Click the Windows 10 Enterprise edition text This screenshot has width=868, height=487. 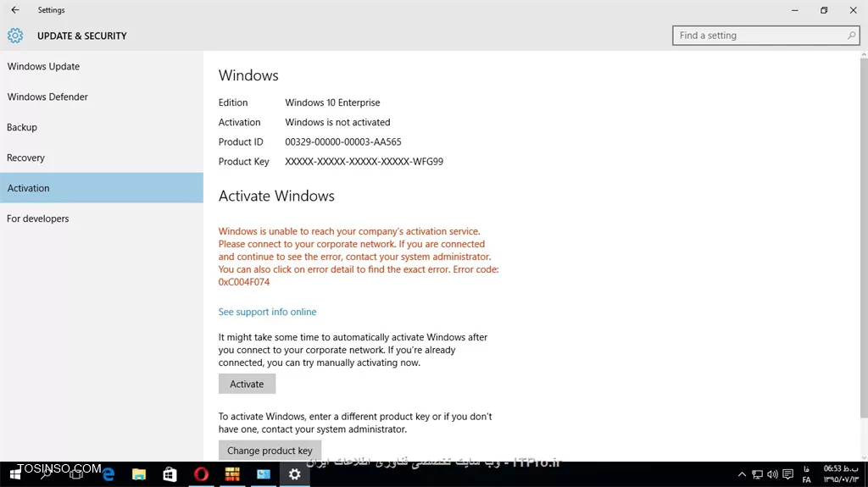(x=332, y=102)
